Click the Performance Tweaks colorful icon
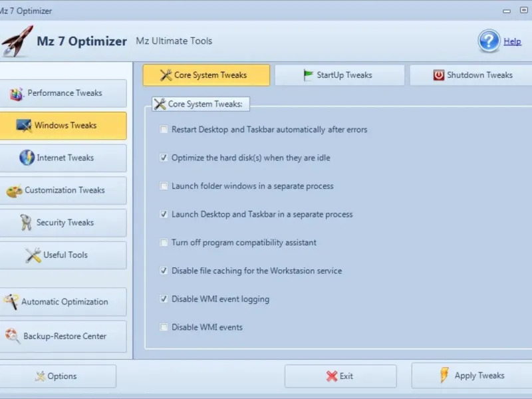532x399 pixels. (16, 94)
